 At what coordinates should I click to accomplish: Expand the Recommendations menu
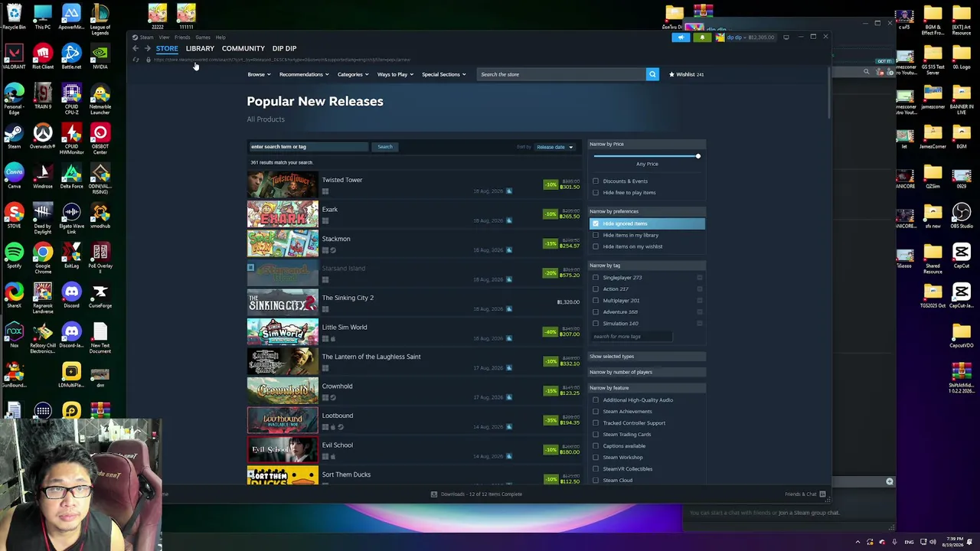click(304, 74)
